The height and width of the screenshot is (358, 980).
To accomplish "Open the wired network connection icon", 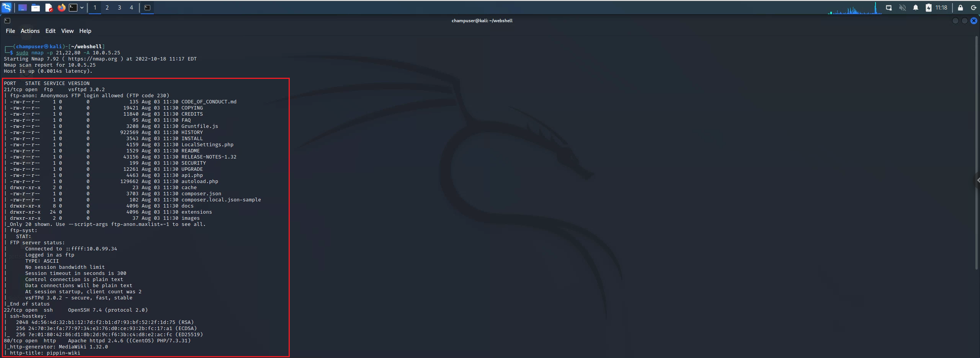I will [x=889, y=8].
